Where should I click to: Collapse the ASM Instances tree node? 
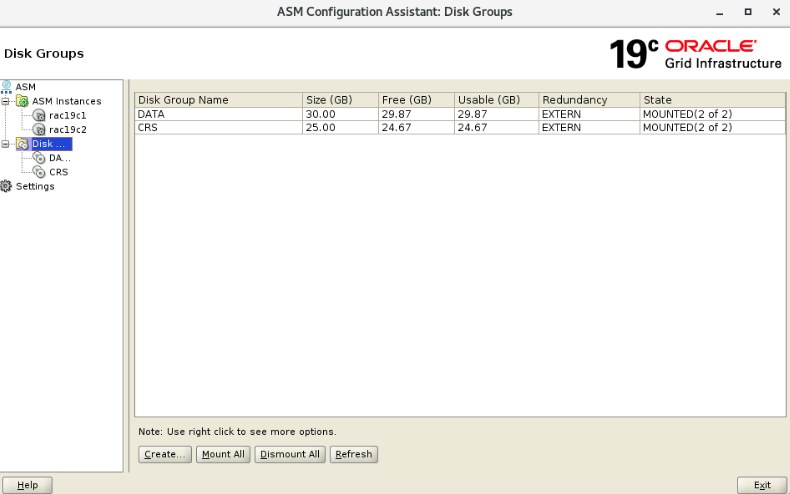(x=5, y=101)
